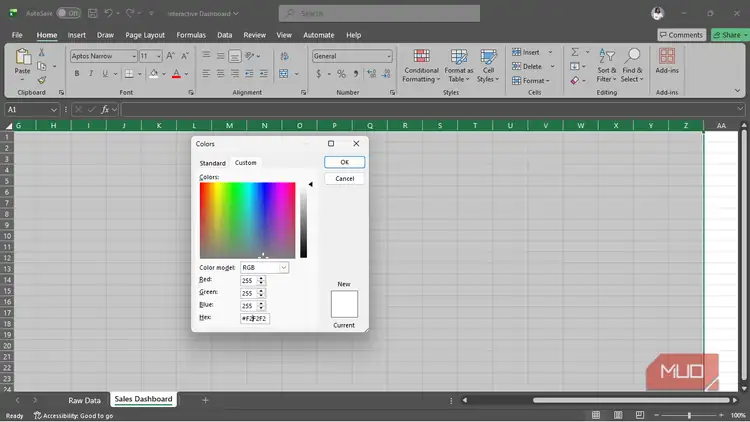The image size is (750, 422).
Task: Switch to Page Break Preview in status bar
Action: (640, 415)
